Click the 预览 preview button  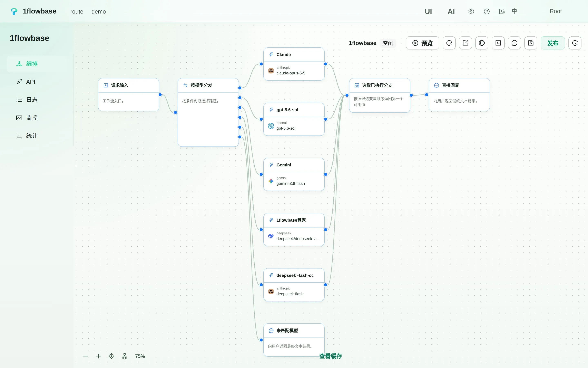pyautogui.click(x=423, y=43)
